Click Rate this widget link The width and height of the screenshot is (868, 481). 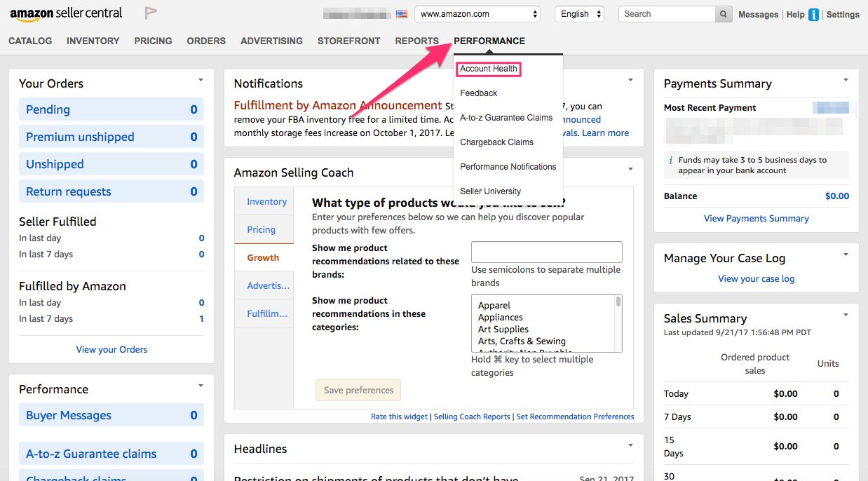399,416
